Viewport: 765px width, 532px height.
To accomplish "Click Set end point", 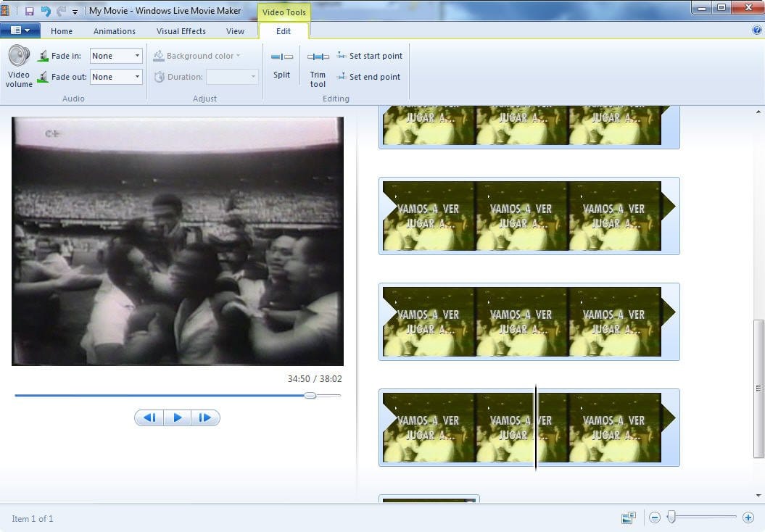I will tap(369, 77).
